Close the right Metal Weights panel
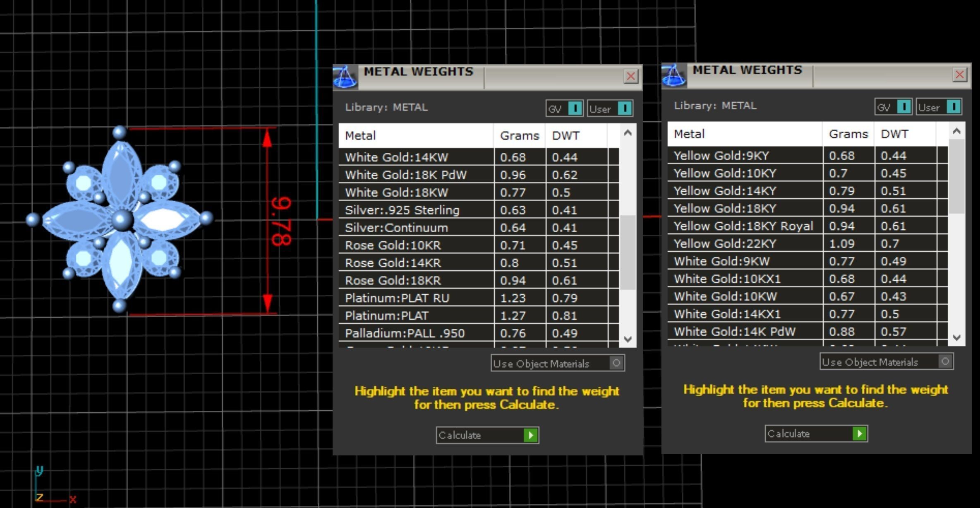 [959, 75]
